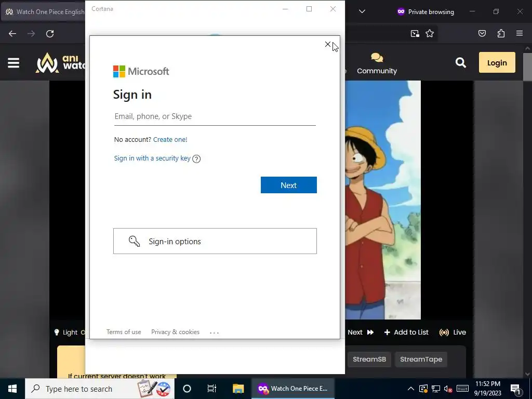The image size is (532, 399).
Task: Open security key help question mark icon
Action: coord(196,159)
